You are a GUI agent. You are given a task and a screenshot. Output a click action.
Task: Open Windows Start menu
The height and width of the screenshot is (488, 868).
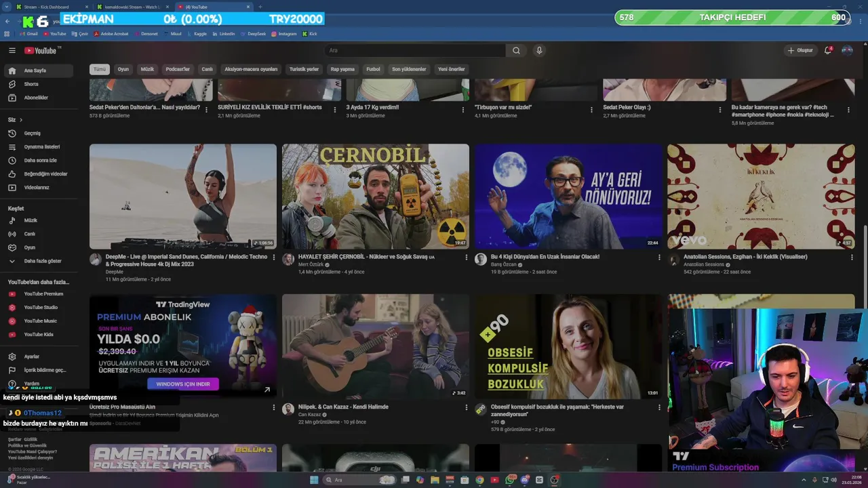[314, 480]
